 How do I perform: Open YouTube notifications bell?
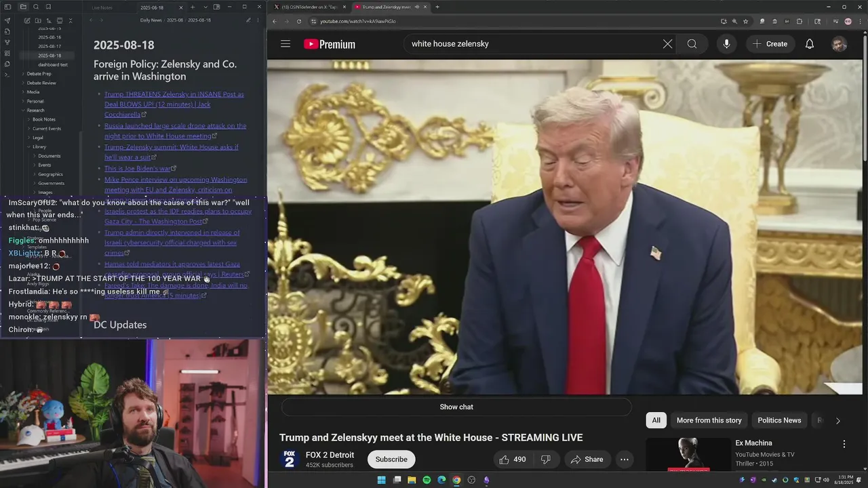pos(810,44)
